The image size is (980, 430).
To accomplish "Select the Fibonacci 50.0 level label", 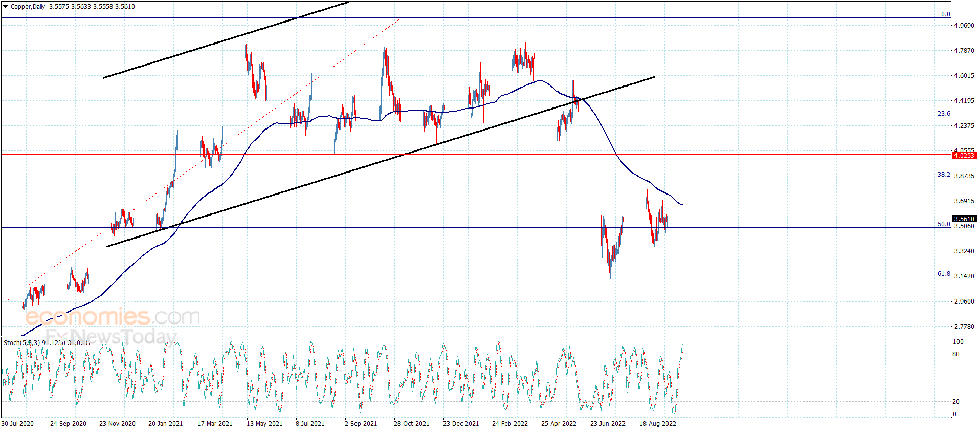I will tap(944, 224).
